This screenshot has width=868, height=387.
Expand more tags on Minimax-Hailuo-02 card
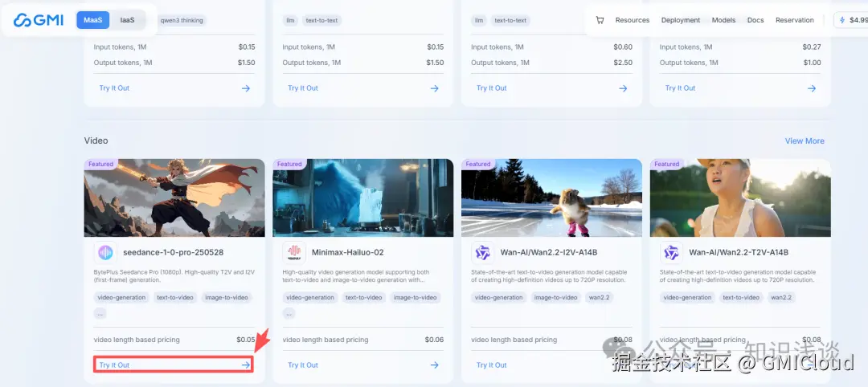[x=289, y=313]
